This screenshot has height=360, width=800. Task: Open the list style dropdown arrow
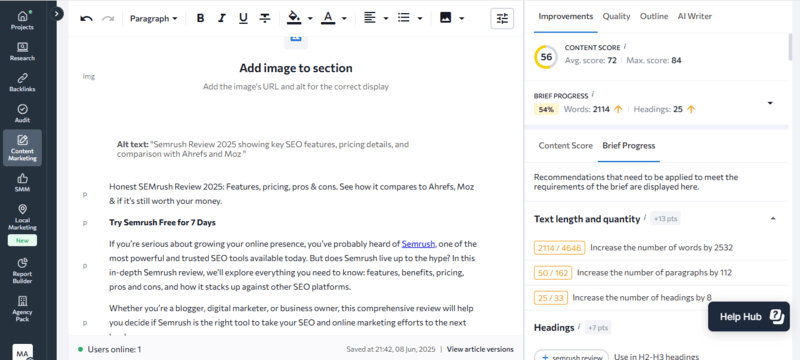(420, 18)
